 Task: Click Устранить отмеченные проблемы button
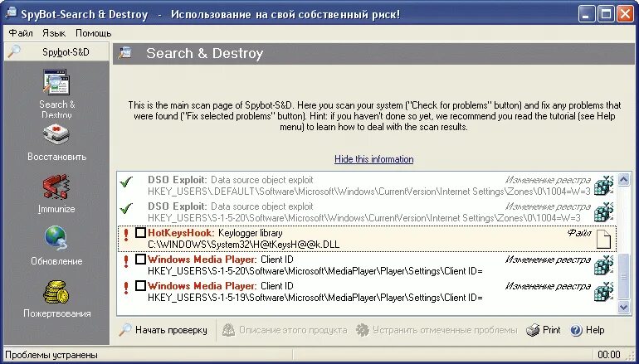coord(437,330)
